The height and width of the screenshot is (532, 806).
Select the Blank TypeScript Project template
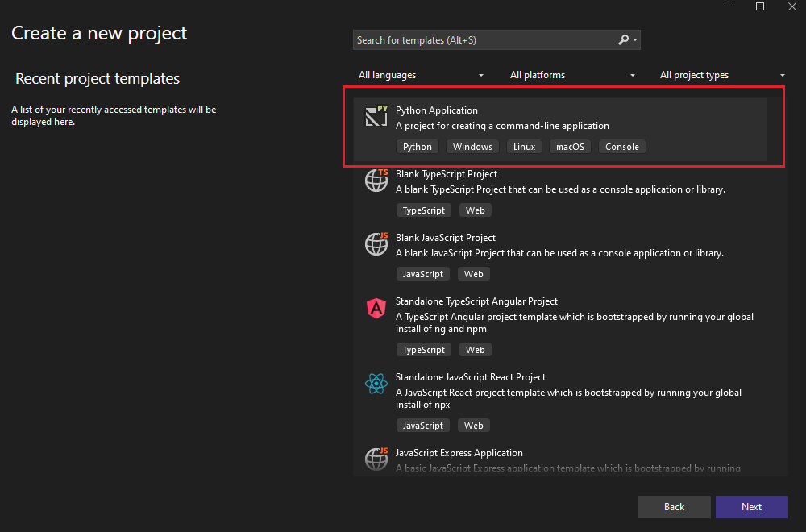tap(560, 193)
